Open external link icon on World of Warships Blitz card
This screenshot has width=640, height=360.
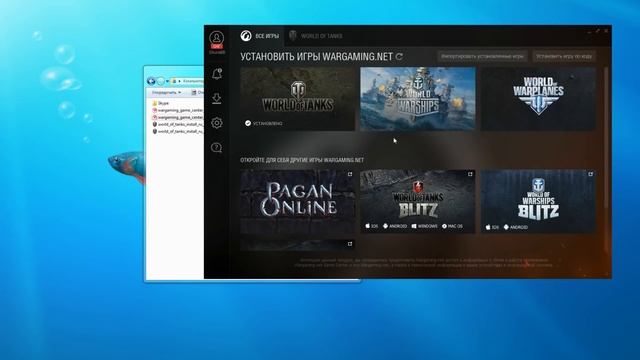[x=591, y=174]
